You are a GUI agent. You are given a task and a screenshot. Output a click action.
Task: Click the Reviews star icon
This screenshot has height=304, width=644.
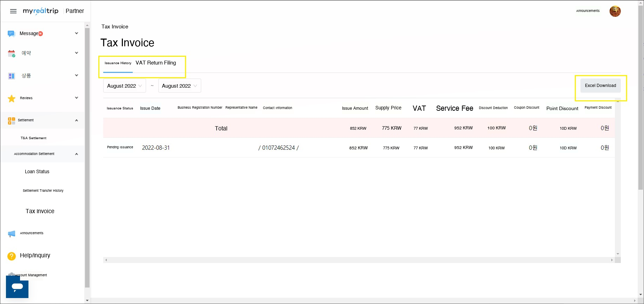tap(12, 99)
